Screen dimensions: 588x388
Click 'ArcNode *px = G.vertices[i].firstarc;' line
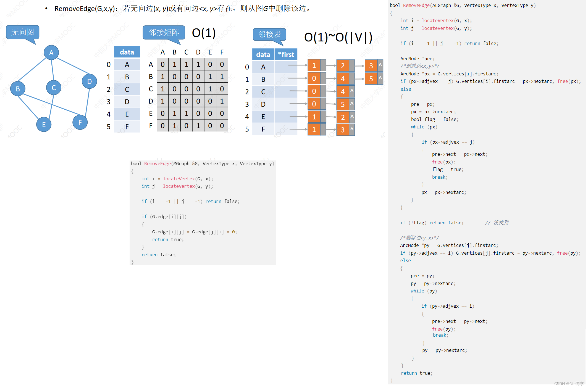tap(450, 74)
